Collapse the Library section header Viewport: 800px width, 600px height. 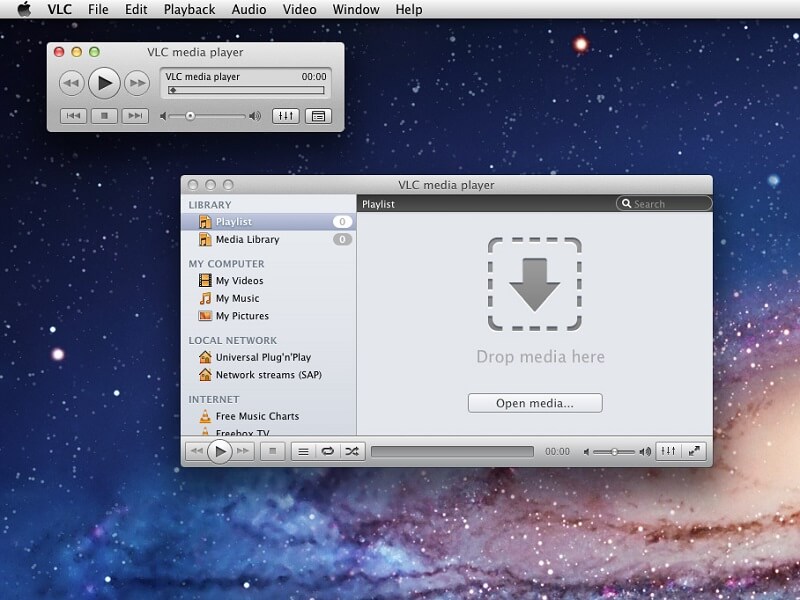tap(210, 203)
